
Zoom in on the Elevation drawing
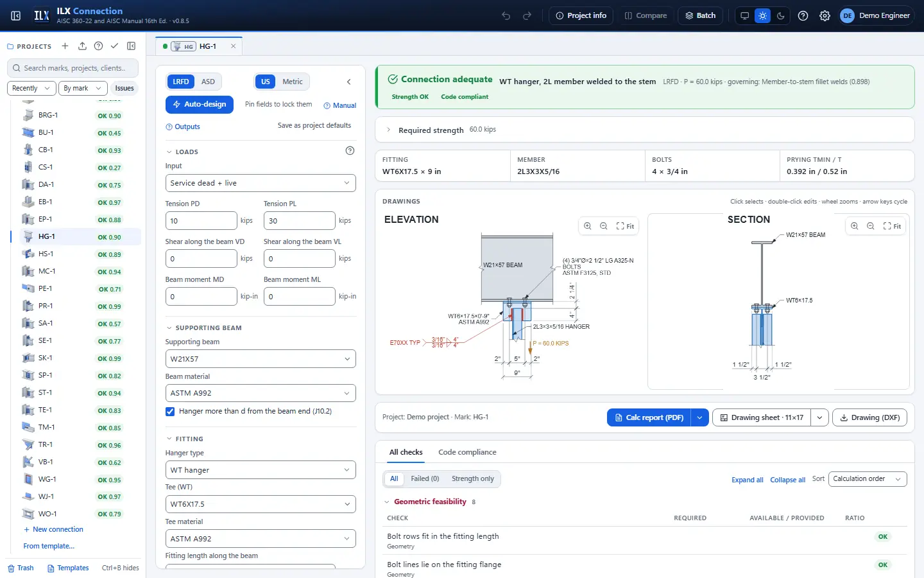tap(587, 226)
